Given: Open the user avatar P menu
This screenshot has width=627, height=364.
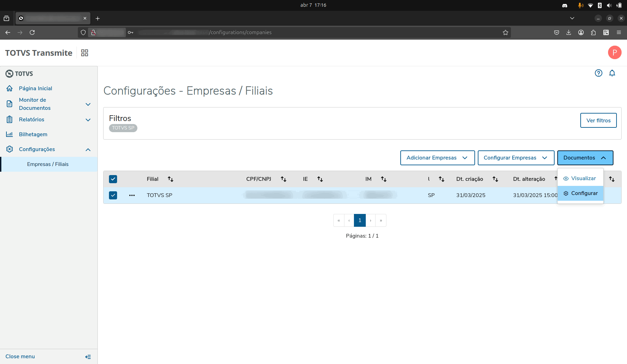Looking at the screenshot, I should coord(614,52).
